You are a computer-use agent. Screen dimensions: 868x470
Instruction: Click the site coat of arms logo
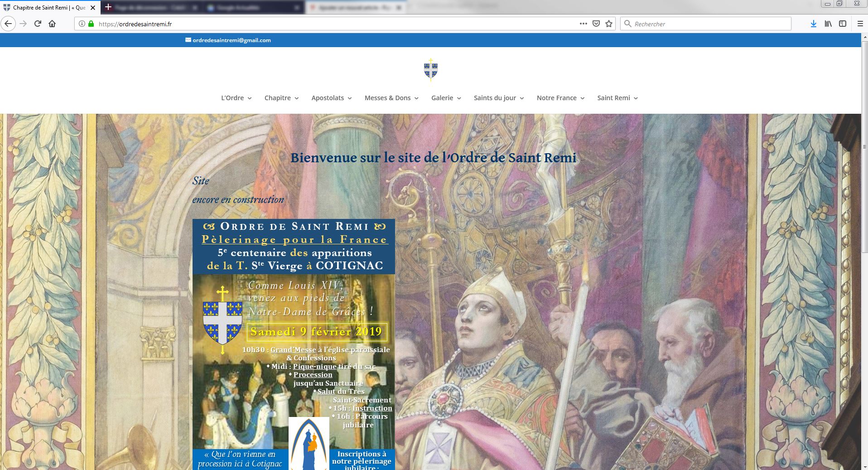(x=430, y=69)
